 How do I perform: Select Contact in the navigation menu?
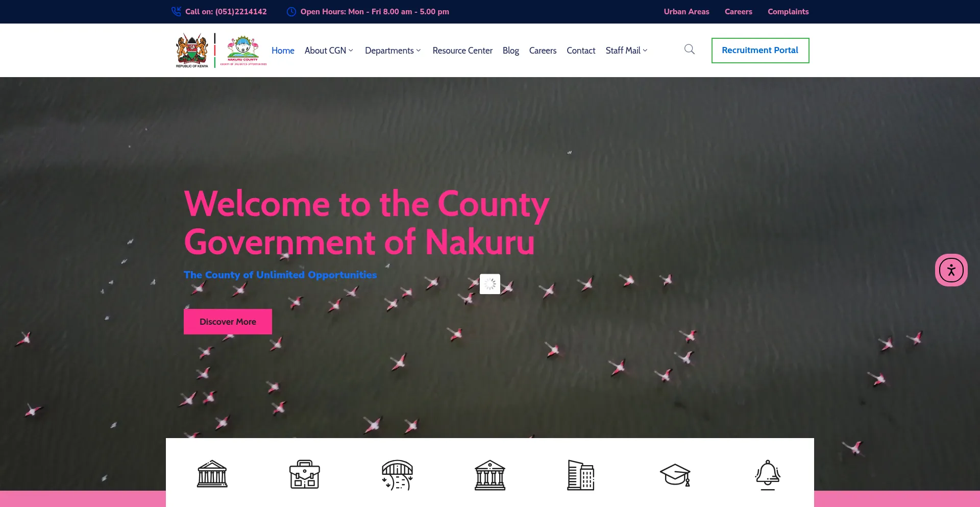[581, 50]
